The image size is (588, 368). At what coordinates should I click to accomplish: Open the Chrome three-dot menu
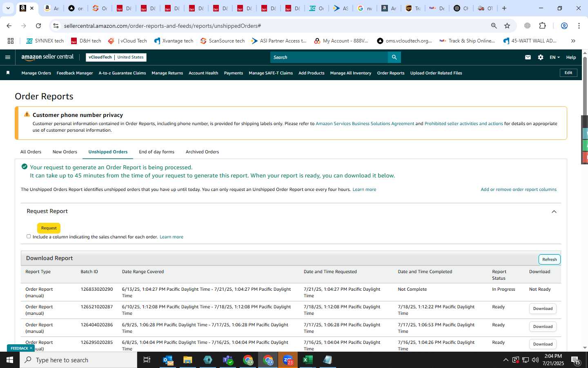pyautogui.click(x=579, y=26)
